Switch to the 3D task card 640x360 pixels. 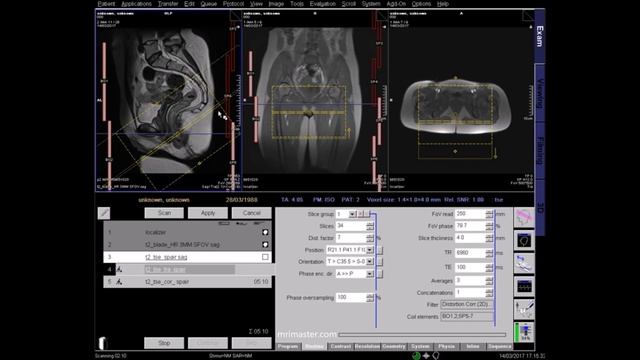(x=540, y=207)
